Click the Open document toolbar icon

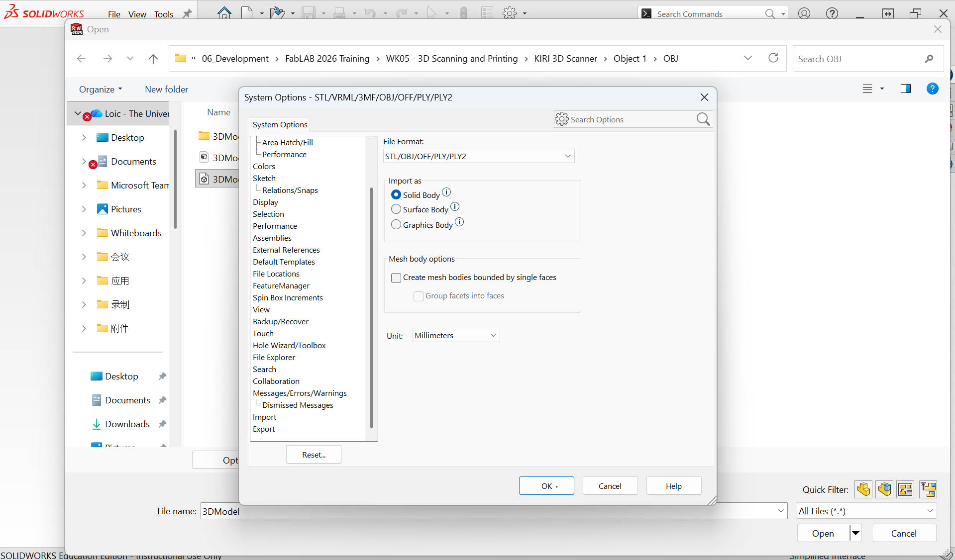(x=277, y=13)
